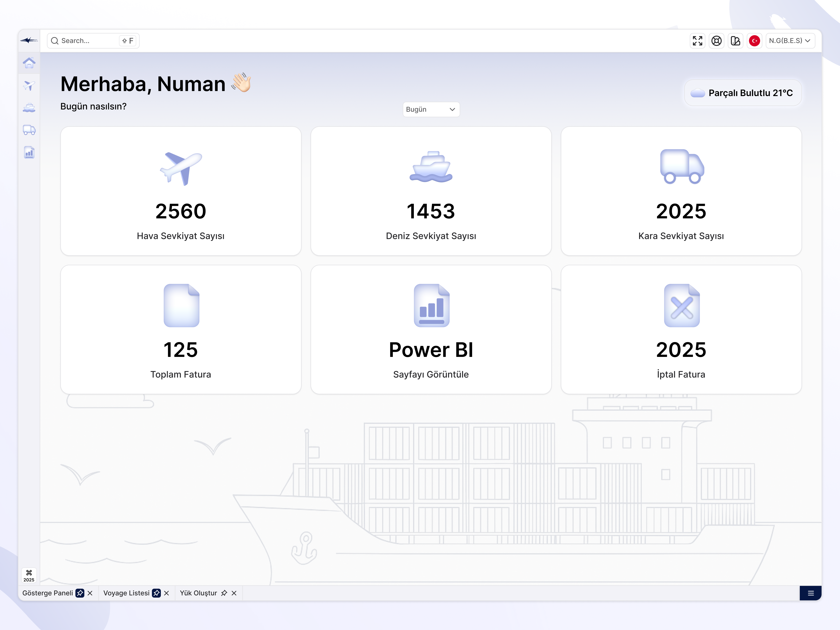Click the company logo at top left
The image size is (840, 630).
(x=29, y=41)
